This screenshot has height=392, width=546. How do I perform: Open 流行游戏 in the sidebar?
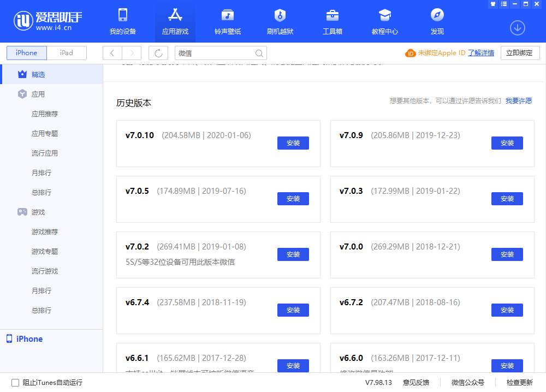pos(45,271)
